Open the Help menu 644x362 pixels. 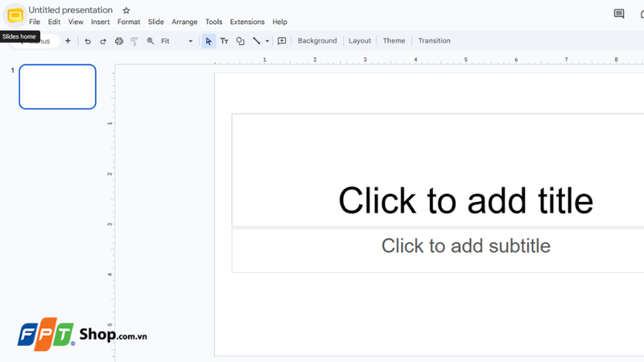coord(279,22)
